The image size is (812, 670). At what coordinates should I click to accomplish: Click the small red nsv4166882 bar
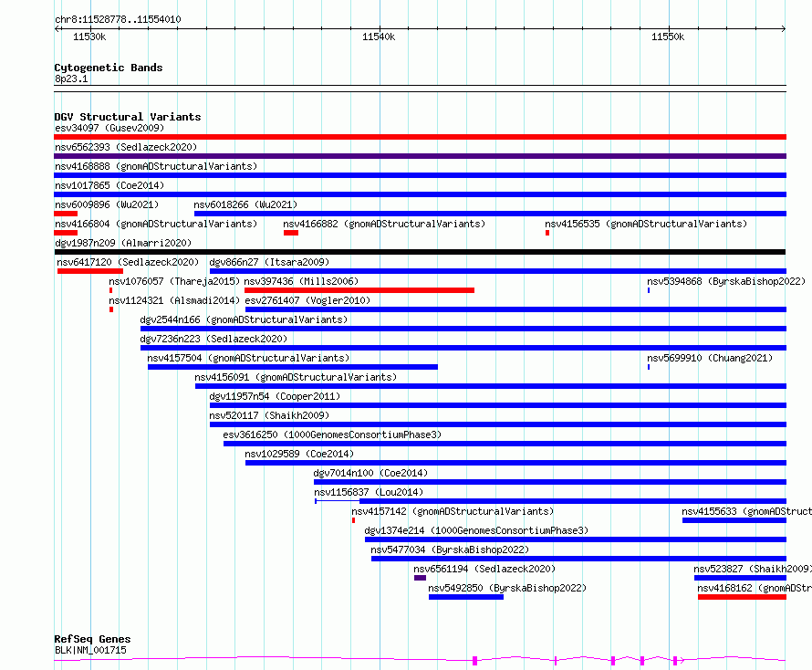pos(291,233)
